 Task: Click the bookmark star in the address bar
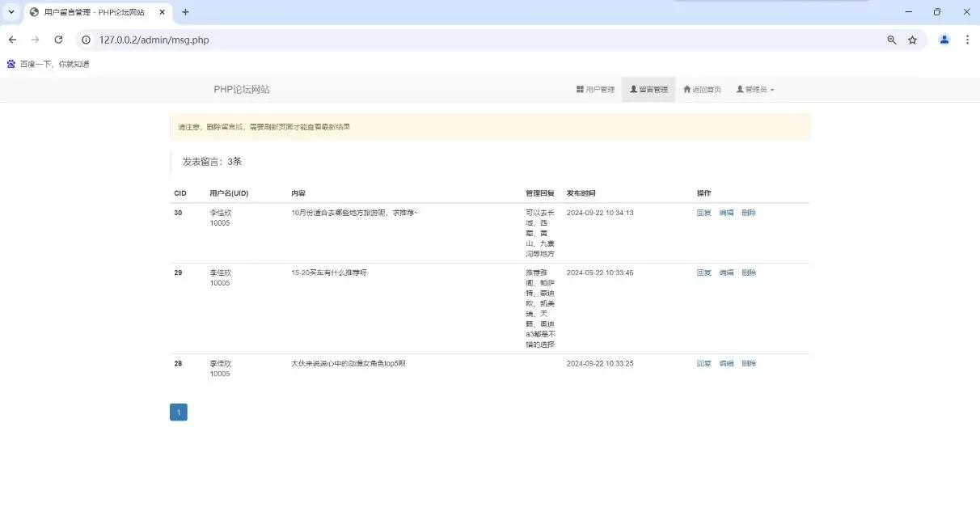[913, 39]
